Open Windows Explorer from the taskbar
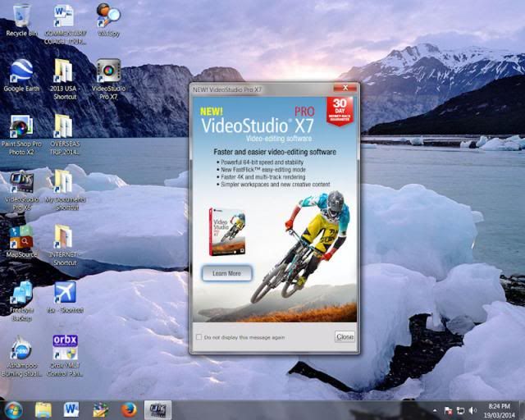Screen dimensions: 525x420 tap(43, 410)
